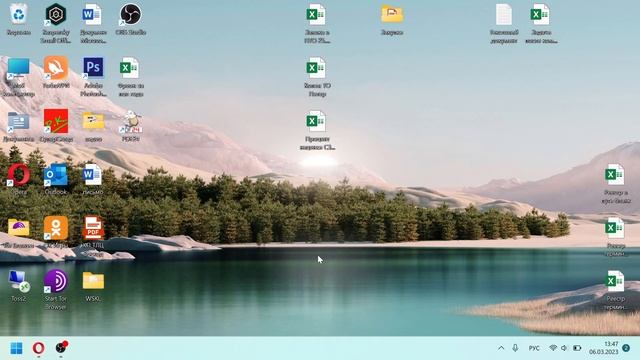Viewport: 640px width, 360px height.
Task: Open the Windows Start menu
Action: pyautogui.click(x=16, y=348)
